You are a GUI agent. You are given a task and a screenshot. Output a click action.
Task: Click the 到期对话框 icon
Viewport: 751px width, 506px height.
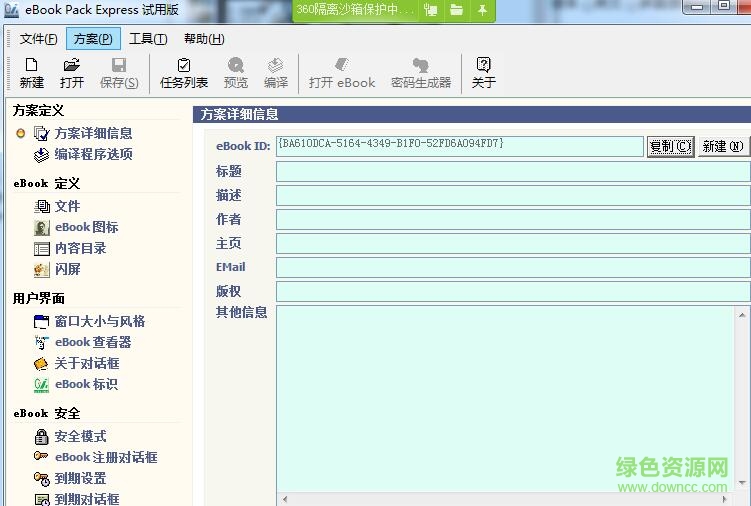pyautogui.click(x=42, y=499)
